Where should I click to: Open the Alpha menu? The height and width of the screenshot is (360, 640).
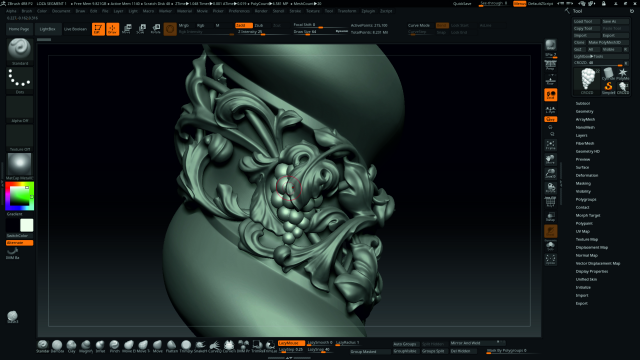click(11, 11)
